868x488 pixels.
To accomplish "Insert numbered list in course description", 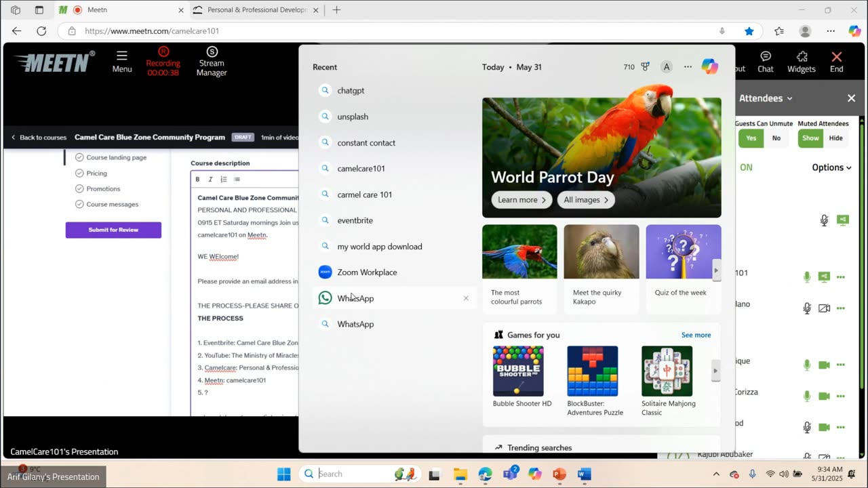I will (x=224, y=179).
